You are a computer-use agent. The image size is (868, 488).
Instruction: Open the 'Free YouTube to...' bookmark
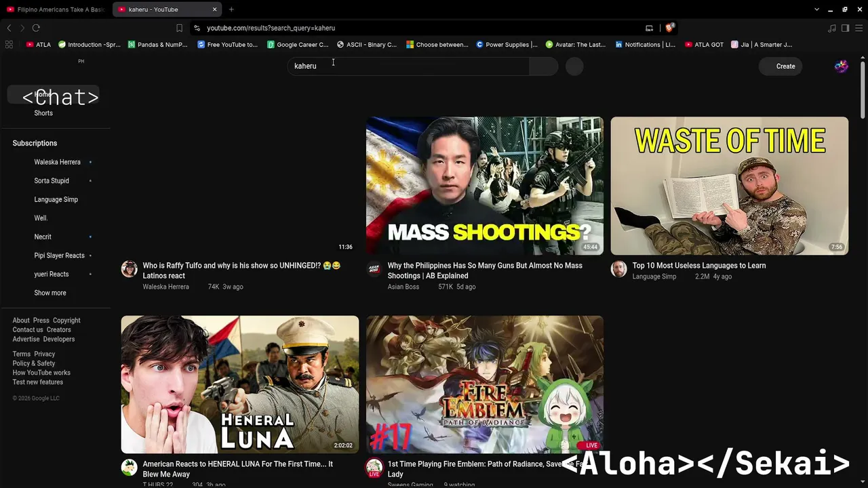click(227, 45)
